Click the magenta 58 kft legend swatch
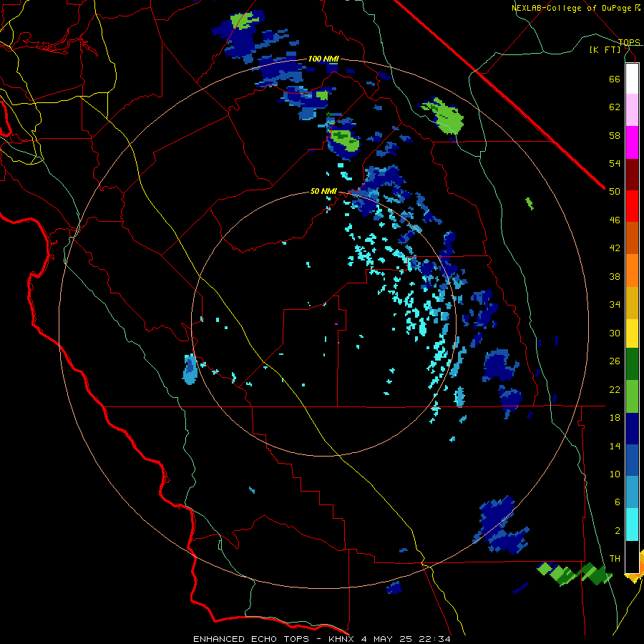This screenshot has height=644, width=644. pos(632,142)
